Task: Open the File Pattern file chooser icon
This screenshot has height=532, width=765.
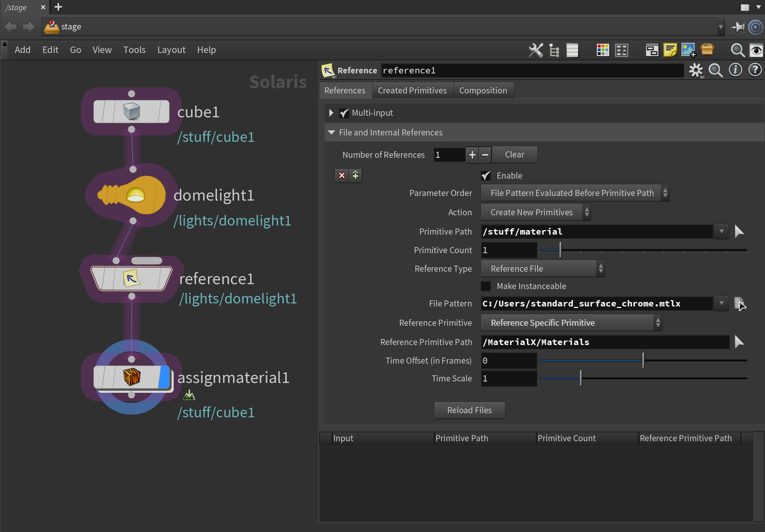Action: pos(740,303)
